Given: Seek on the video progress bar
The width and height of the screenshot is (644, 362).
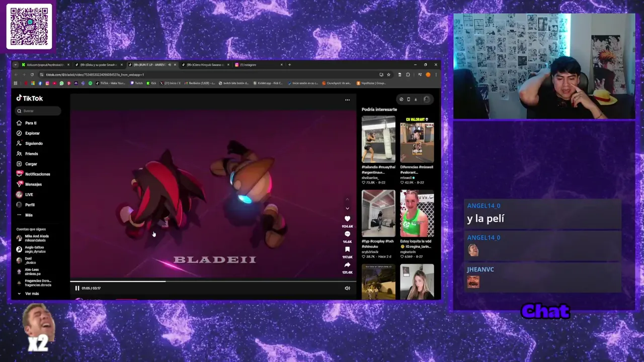Looking at the screenshot, I should coord(213,282).
